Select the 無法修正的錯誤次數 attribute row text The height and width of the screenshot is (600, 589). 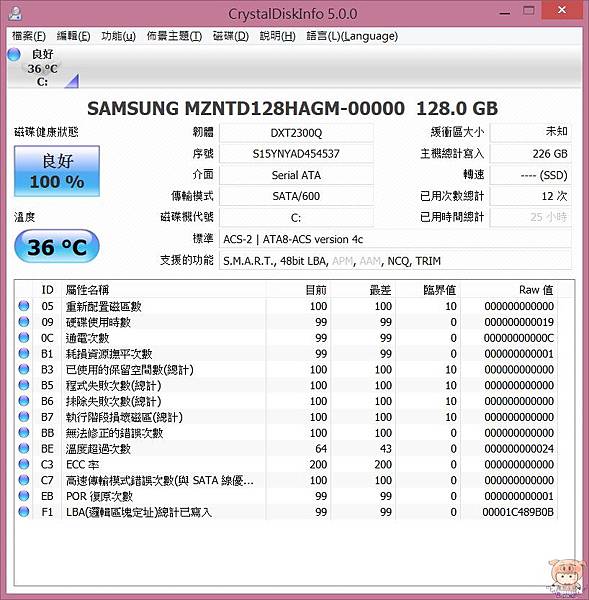pos(114,433)
